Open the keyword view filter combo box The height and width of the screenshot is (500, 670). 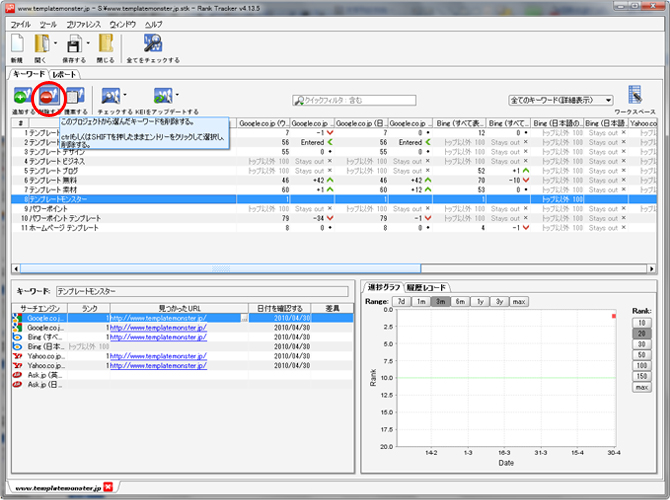pyautogui.click(x=561, y=100)
